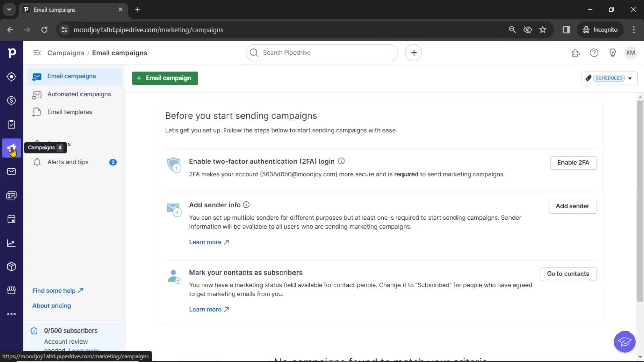Click the Help question mark icon

(594, 53)
